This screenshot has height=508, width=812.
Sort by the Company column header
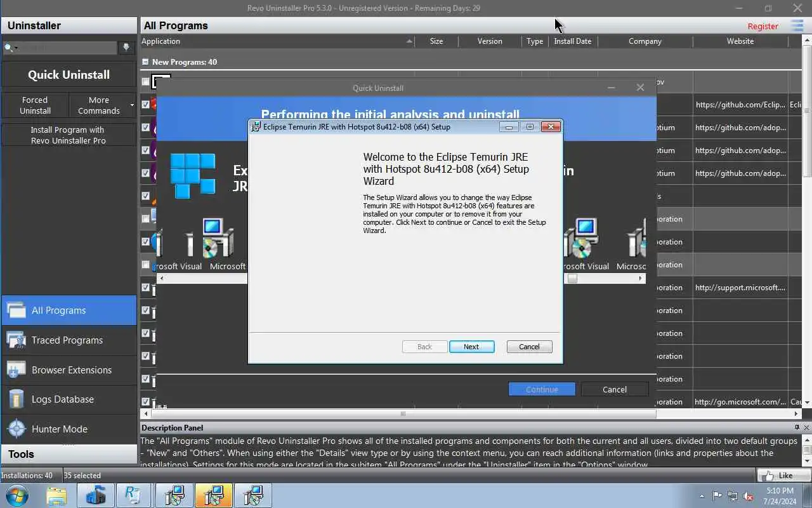pos(645,41)
